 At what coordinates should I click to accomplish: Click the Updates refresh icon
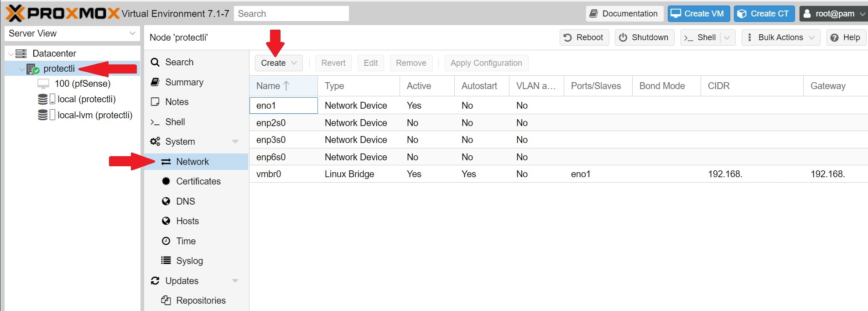pyautogui.click(x=155, y=281)
